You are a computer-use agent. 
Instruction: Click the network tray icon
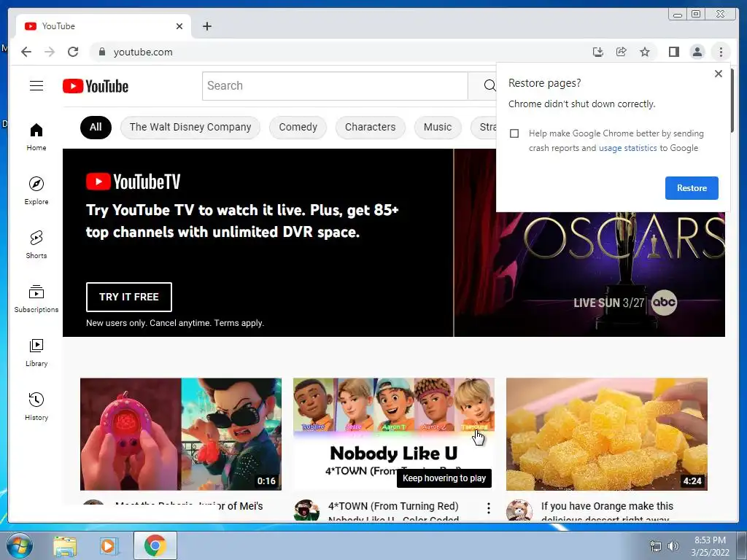[x=656, y=546]
